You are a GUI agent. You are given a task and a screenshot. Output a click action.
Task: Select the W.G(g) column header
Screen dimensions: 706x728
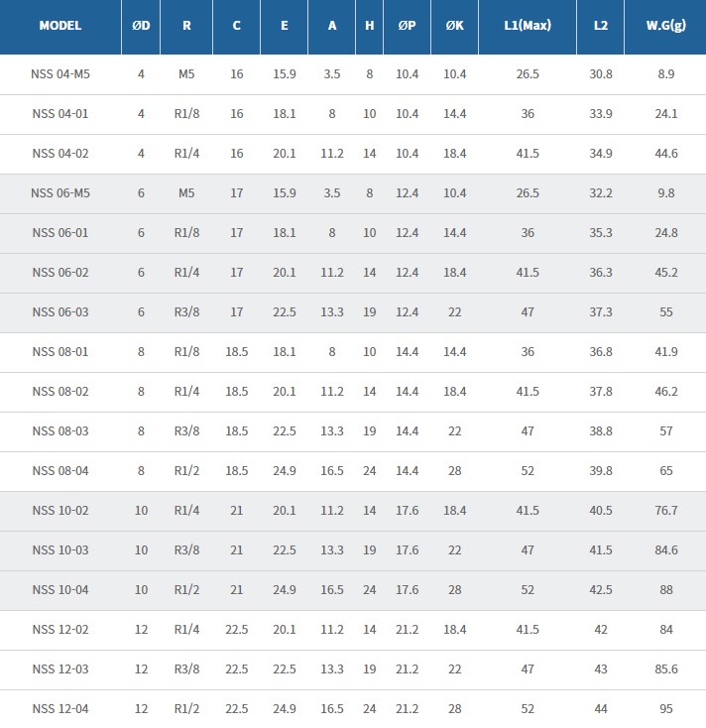665,26
